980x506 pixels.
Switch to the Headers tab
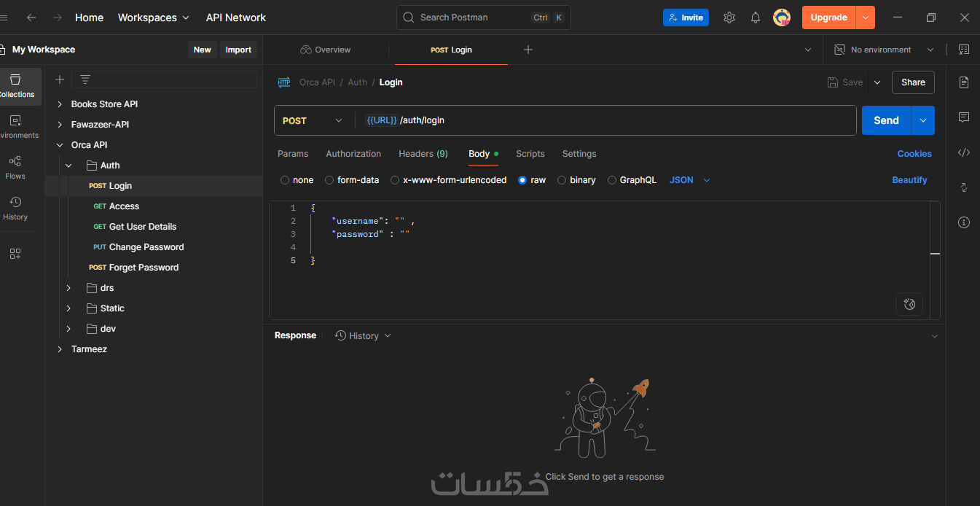point(423,154)
